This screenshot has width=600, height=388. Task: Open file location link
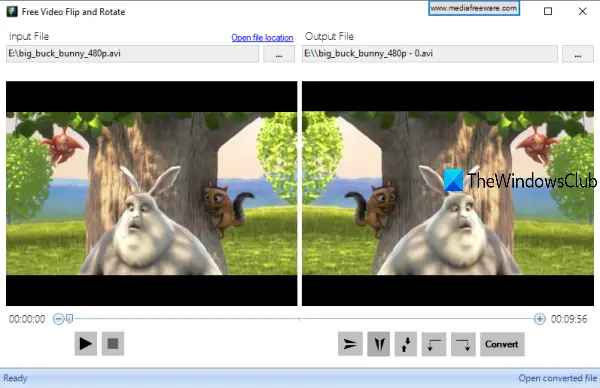coord(262,37)
